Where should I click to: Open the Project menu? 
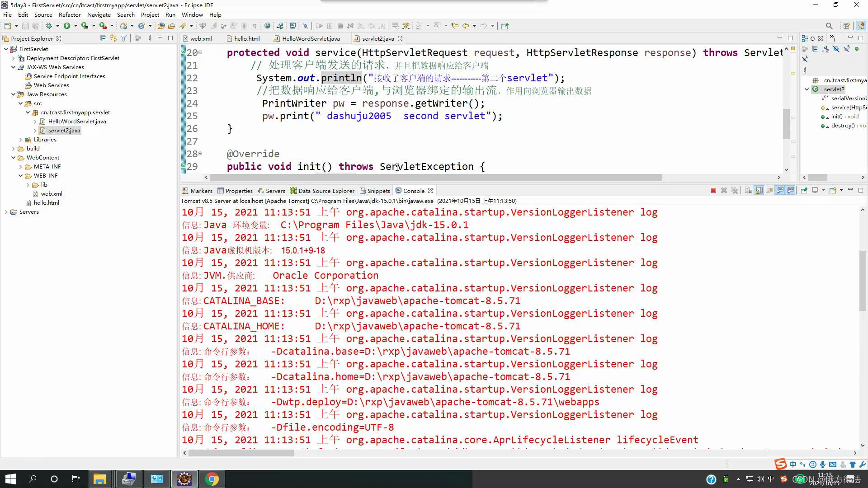150,14
